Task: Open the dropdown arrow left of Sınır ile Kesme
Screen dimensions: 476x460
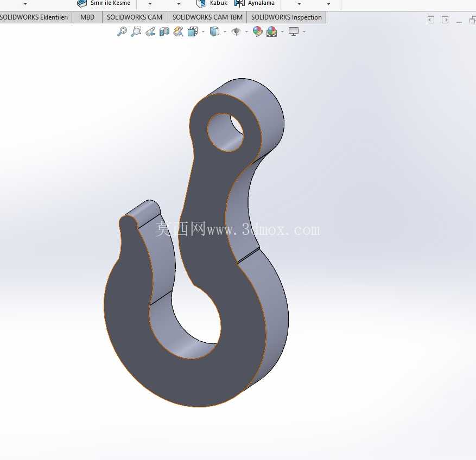Action: [25, 4]
